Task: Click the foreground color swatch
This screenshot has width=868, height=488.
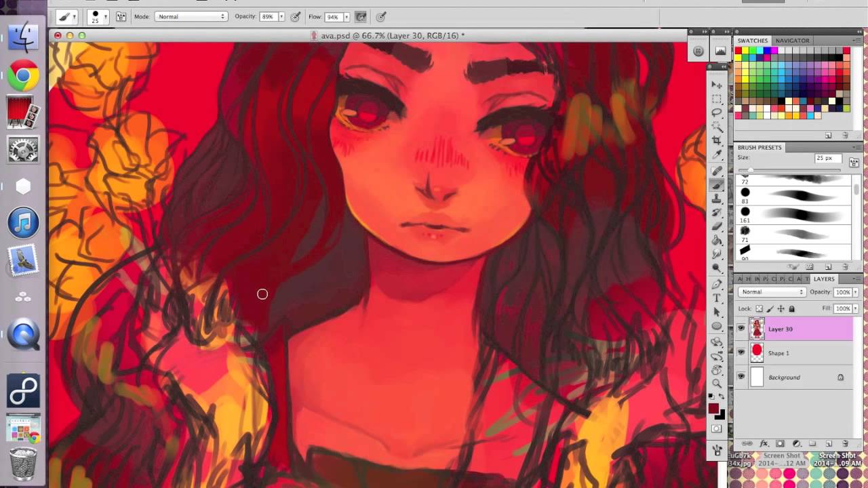Action: [x=713, y=408]
